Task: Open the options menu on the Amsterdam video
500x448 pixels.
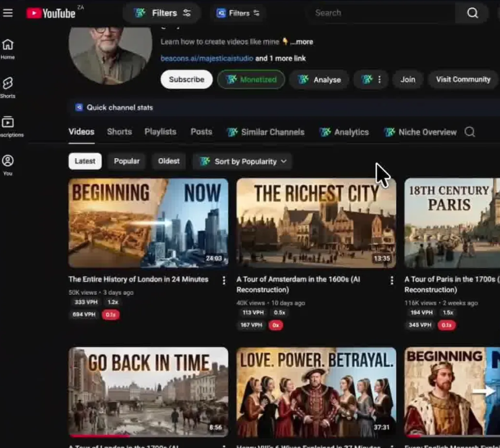Action: pyautogui.click(x=392, y=280)
